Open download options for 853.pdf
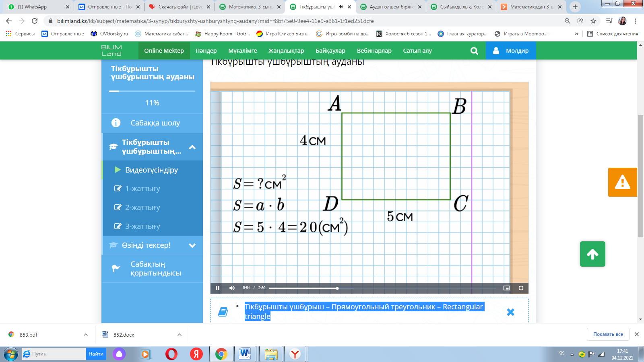Screen dimensions: 644x362 tap(86, 335)
